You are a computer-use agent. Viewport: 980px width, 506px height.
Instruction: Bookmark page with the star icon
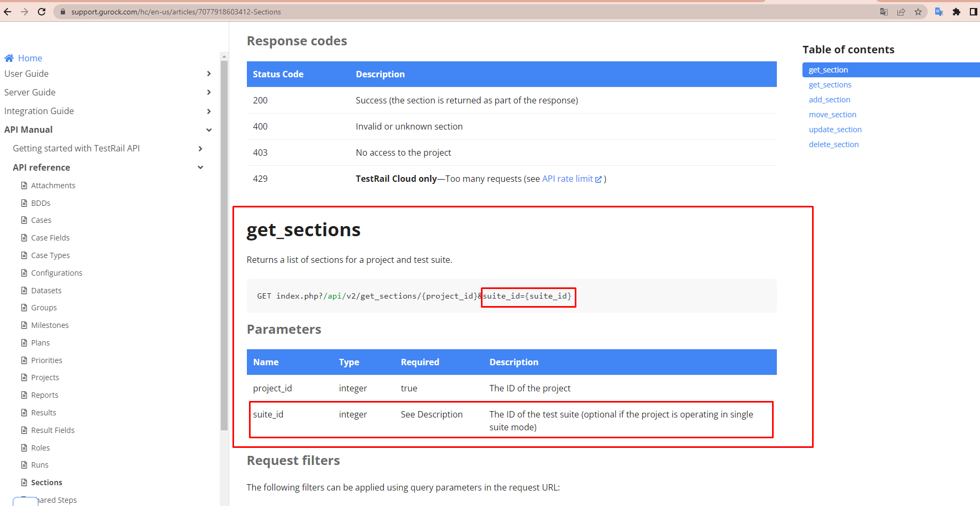coord(918,12)
